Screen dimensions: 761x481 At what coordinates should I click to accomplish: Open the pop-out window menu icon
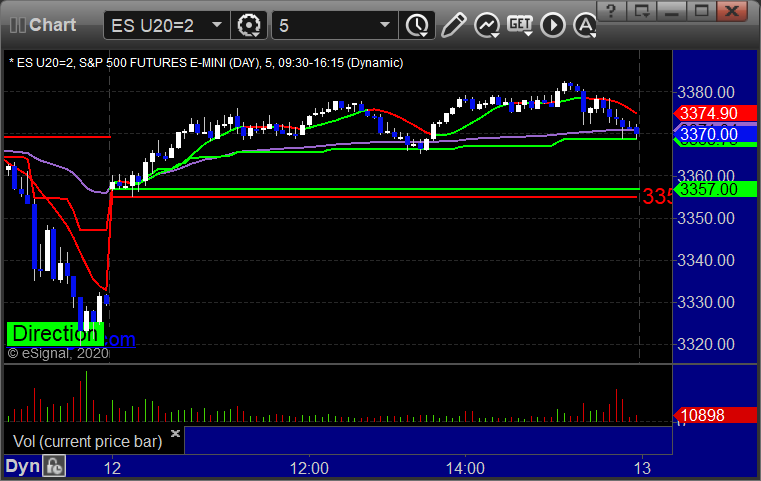[x=641, y=11]
